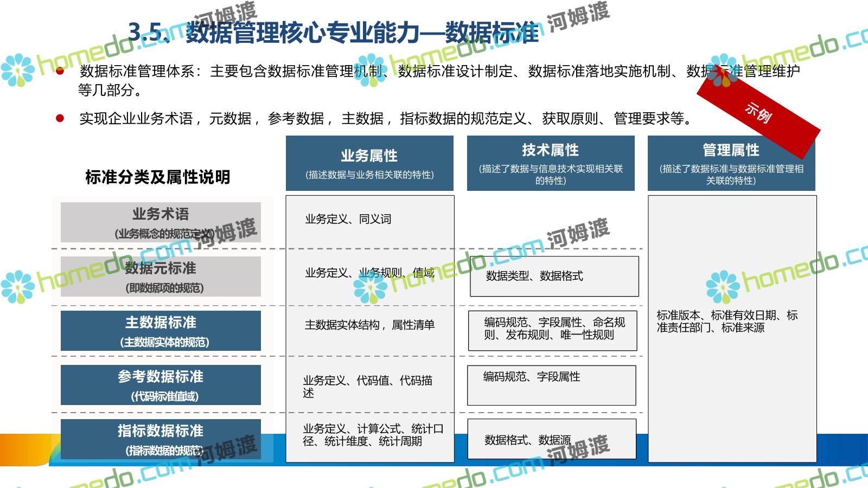This screenshot has width=868, height=488.
Task: Select the 参考数据标准 category box
Action: click(161, 385)
